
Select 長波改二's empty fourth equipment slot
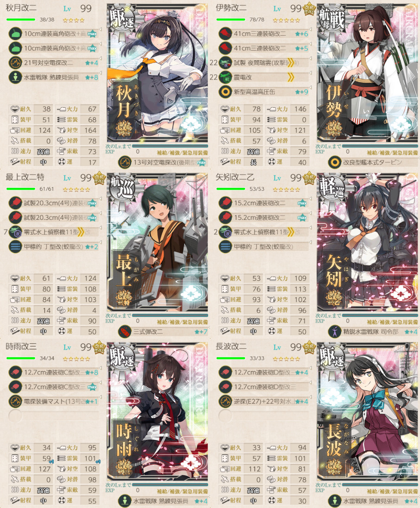pyautogui.click(x=264, y=416)
